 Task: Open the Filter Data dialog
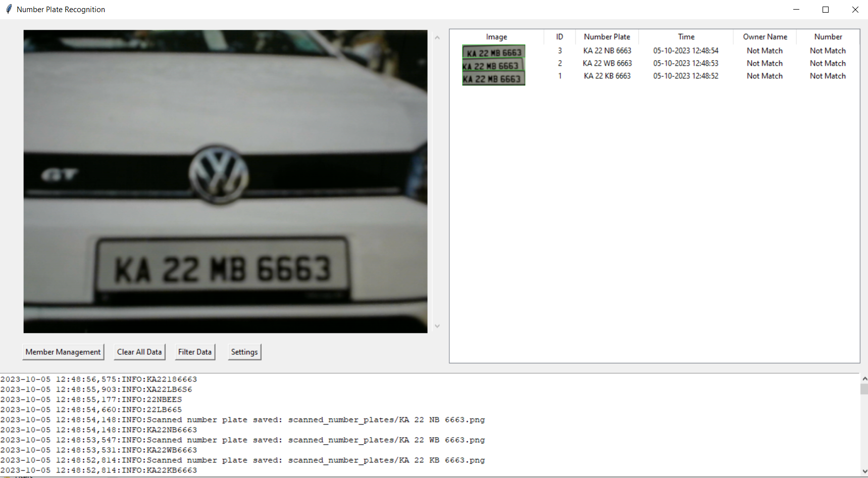click(195, 352)
